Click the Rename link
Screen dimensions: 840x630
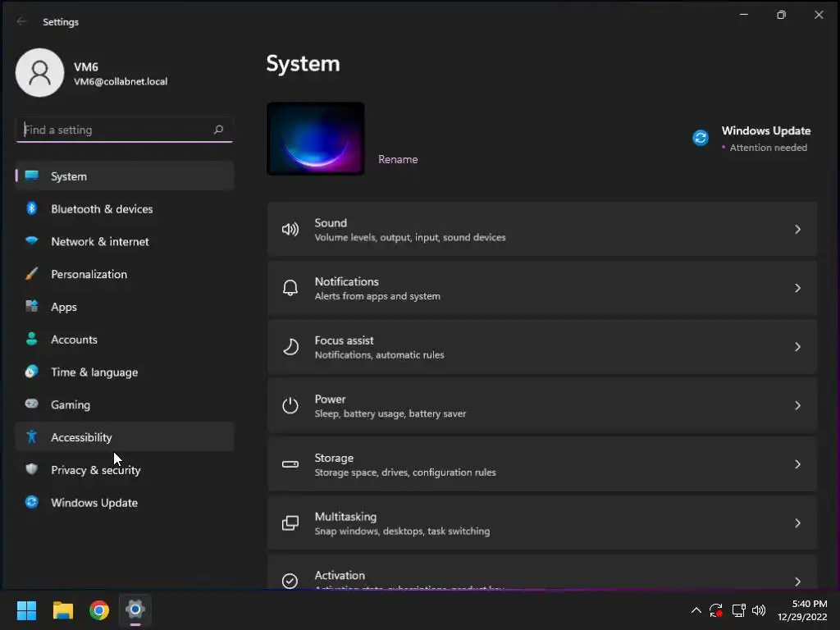(398, 160)
